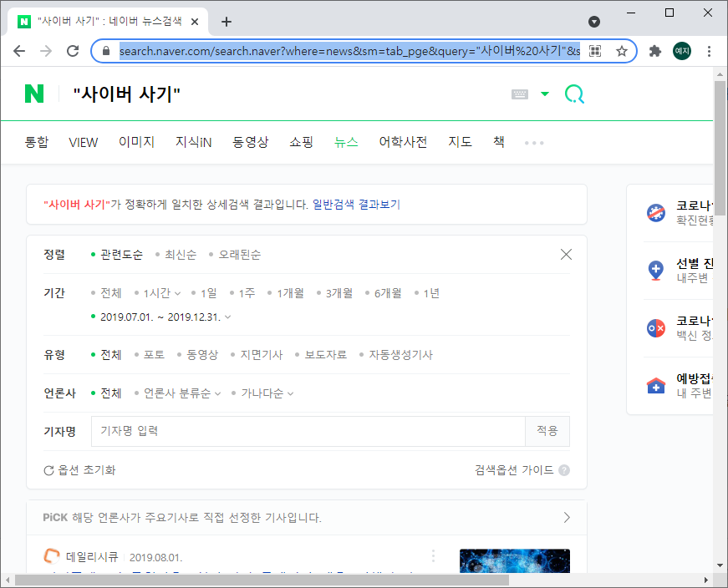
Task: Open the on-screen keyboard icon in search bar
Action: click(x=520, y=94)
